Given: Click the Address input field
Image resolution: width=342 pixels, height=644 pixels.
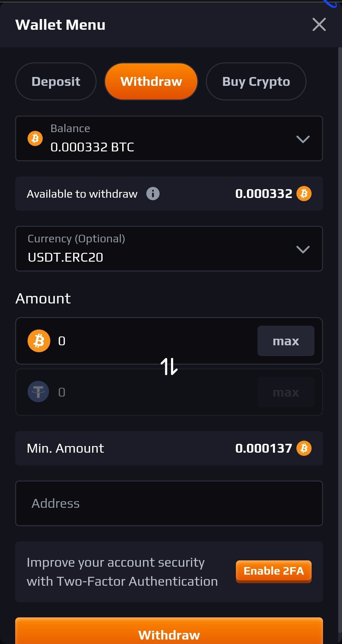Looking at the screenshot, I should (169, 503).
